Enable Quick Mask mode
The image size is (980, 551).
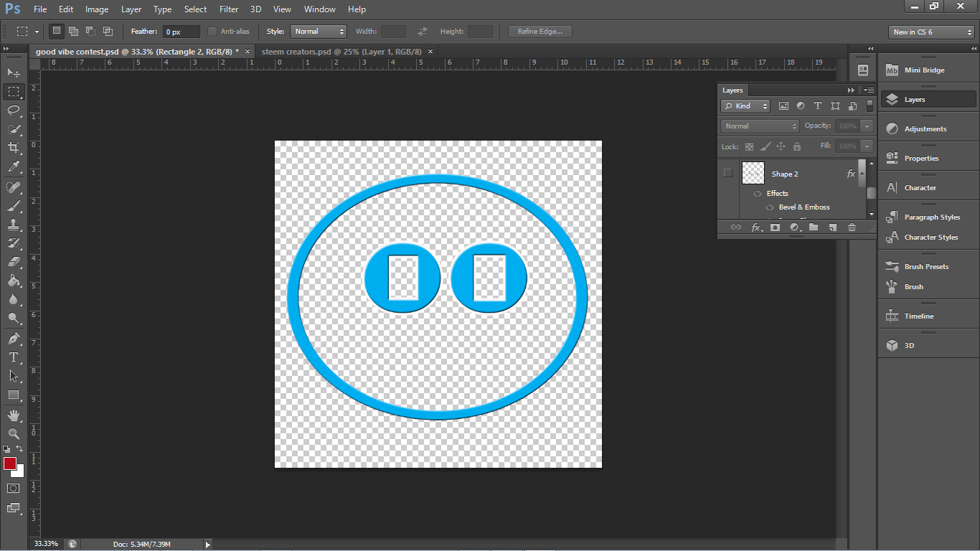tap(14, 488)
